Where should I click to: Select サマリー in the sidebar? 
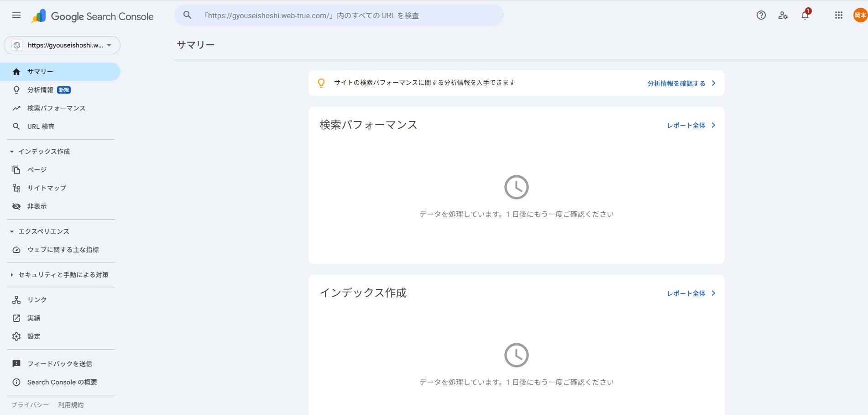click(x=60, y=72)
